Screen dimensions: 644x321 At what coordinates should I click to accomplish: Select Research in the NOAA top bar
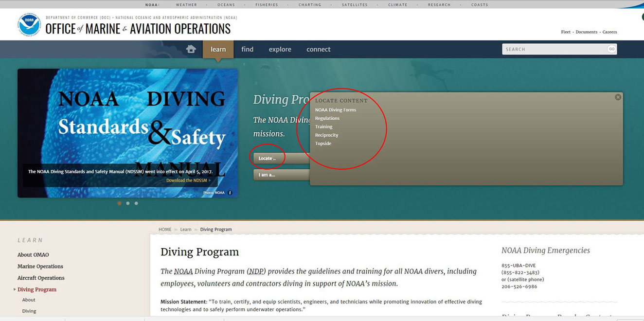(x=439, y=5)
